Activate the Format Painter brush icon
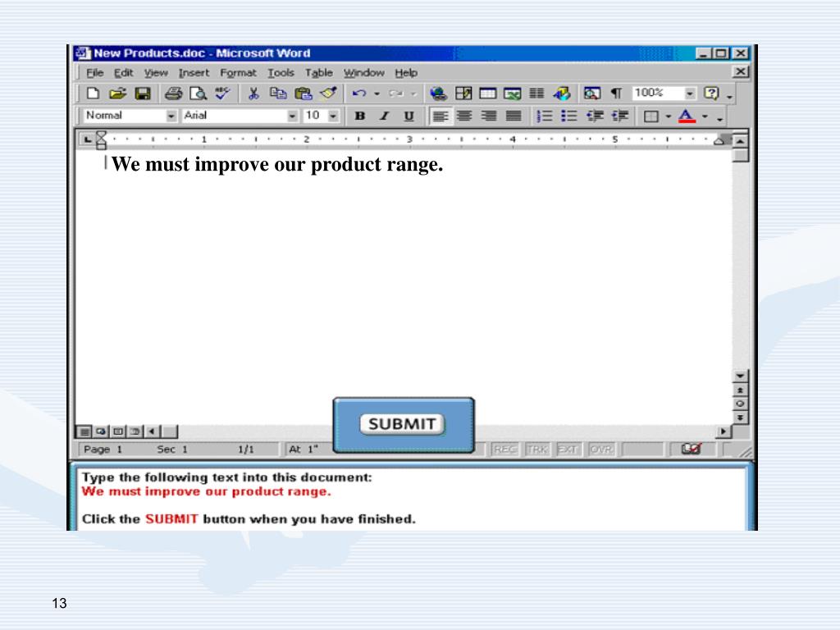Viewport: 840px width, 630px height. [328, 94]
